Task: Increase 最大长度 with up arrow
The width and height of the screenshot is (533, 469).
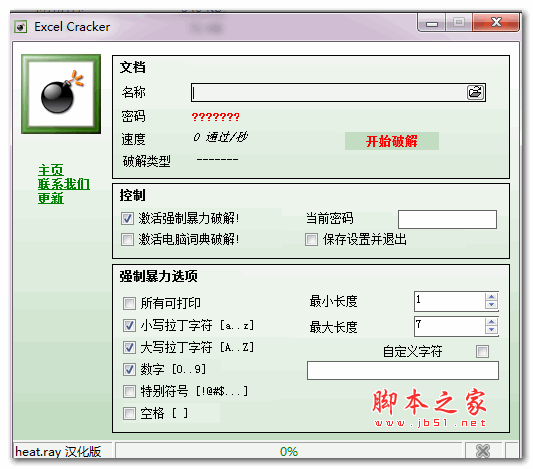Action: pyautogui.click(x=491, y=322)
